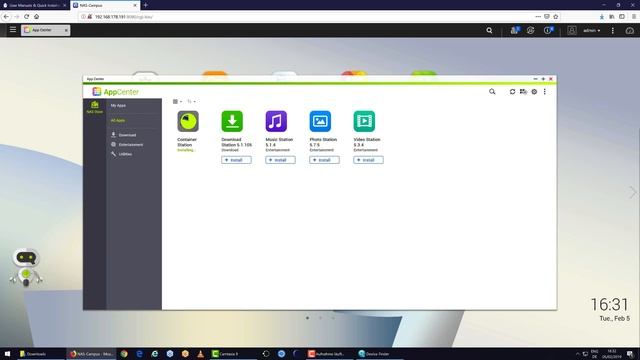Open Downloads in Windows taskbar
The height and width of the screenshot is (360, 640).
(33, 354)
